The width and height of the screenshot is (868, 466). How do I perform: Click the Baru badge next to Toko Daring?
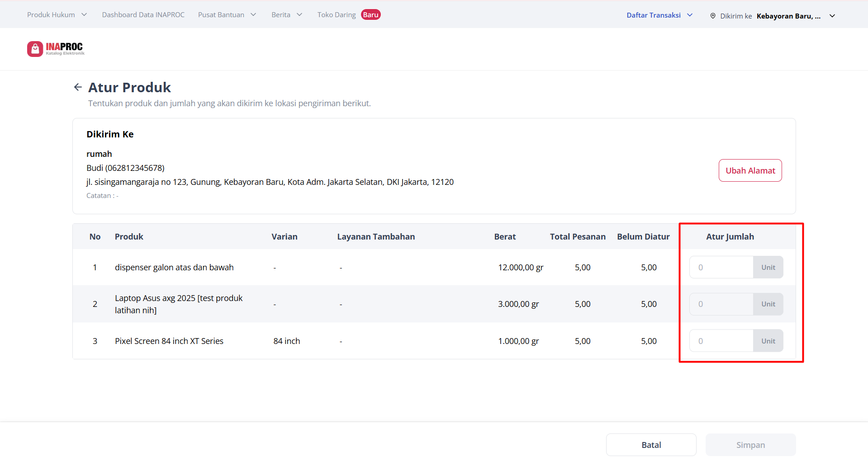pos(371,15)
